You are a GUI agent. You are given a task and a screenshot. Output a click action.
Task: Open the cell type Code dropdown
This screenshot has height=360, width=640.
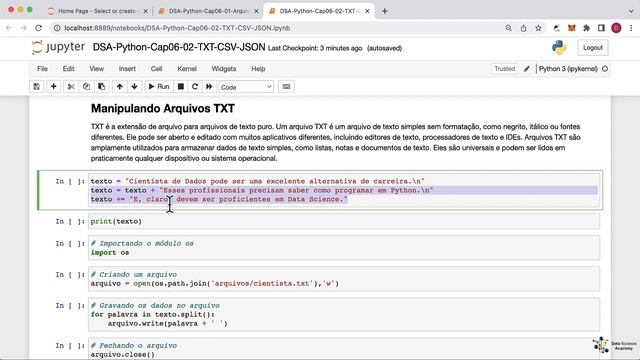(246, 87)
